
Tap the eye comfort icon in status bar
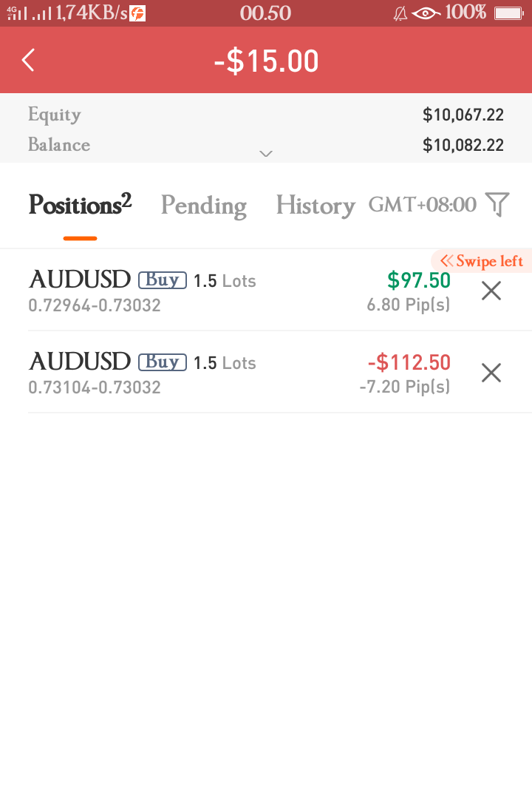click(x=426, y=13)
